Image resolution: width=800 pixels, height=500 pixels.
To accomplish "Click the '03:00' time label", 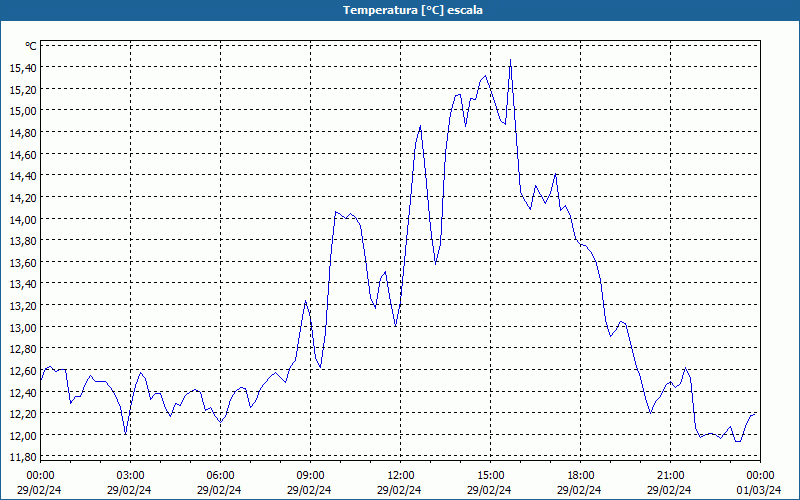I will tap(131, 475).
